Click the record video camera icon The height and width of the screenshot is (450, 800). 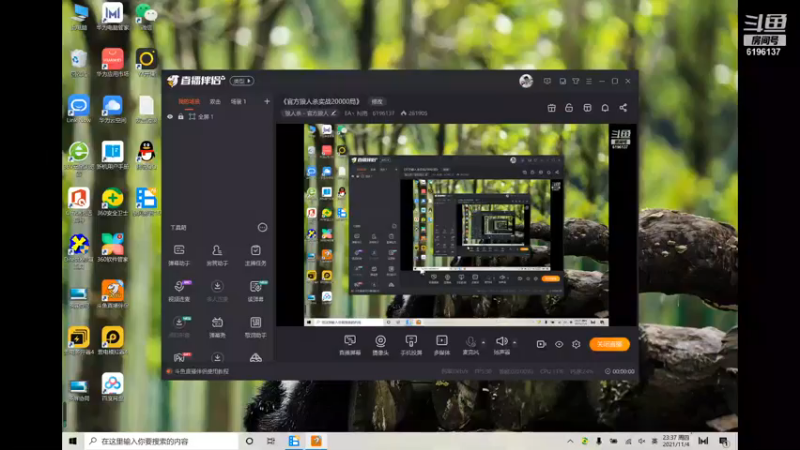541,344
